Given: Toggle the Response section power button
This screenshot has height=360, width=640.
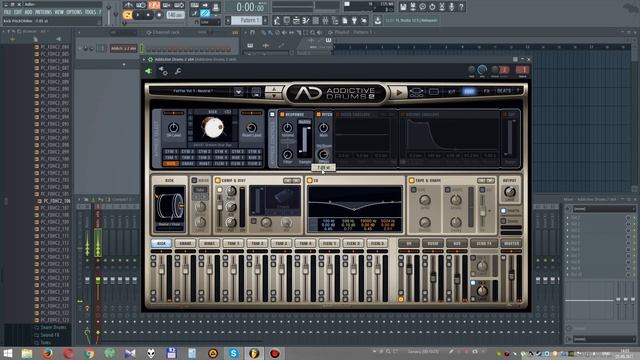Looking at the screenshot, I should pyautogui.click(x=282, y=115).
